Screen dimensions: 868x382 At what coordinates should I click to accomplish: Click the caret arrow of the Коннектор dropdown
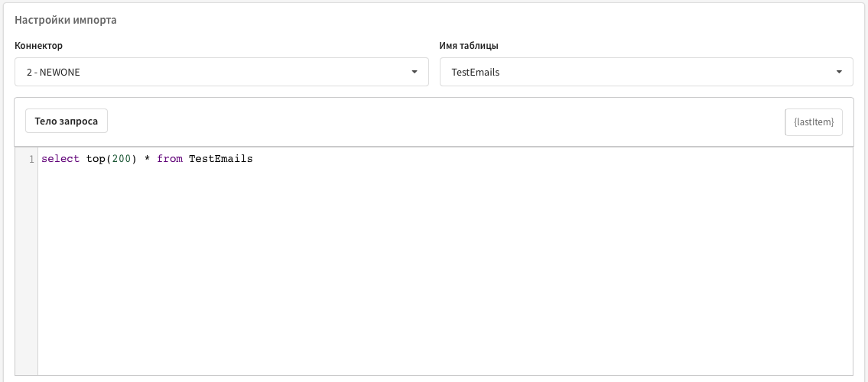[414, 72]
